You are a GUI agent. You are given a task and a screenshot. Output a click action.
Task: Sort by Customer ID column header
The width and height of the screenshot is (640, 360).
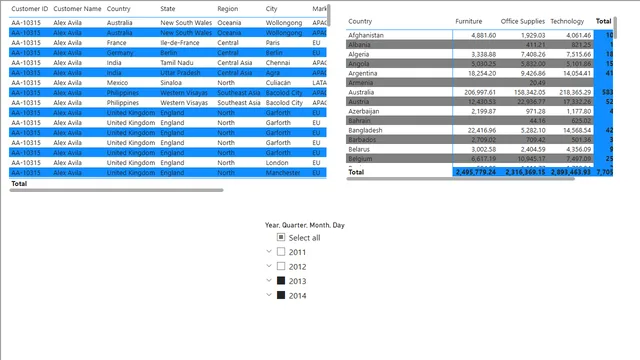pos(30,9)
